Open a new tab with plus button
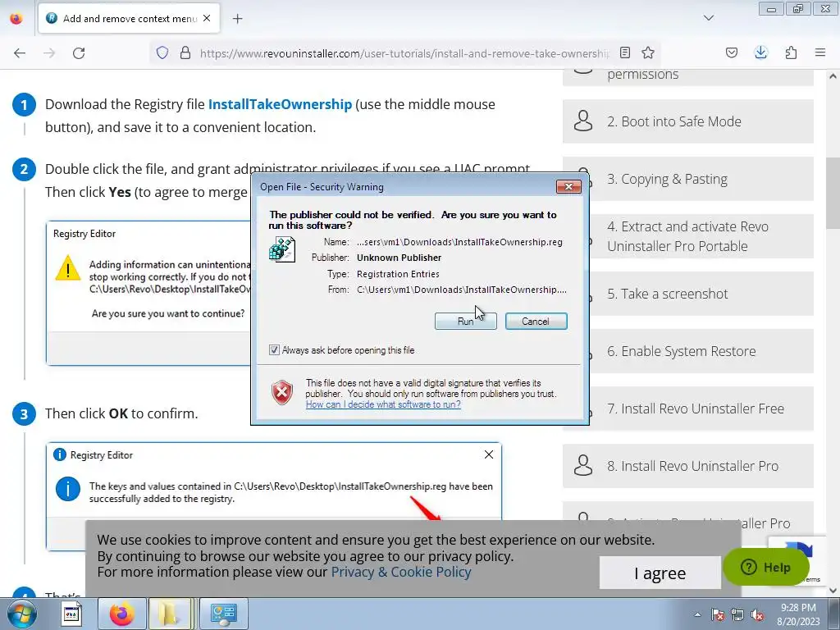 (237, 18)
